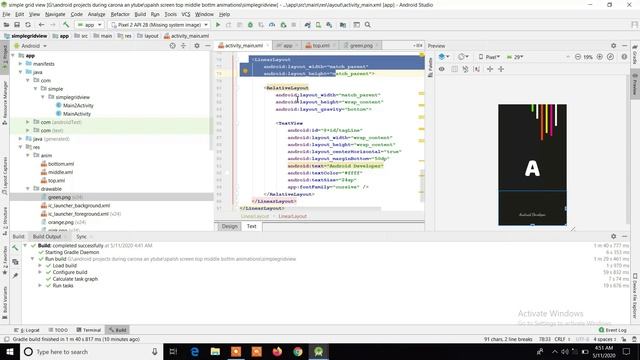The width and height of the screenshot is (640, 360).
Task: Collapse the drawable folder in project tree
Action: 28,189
